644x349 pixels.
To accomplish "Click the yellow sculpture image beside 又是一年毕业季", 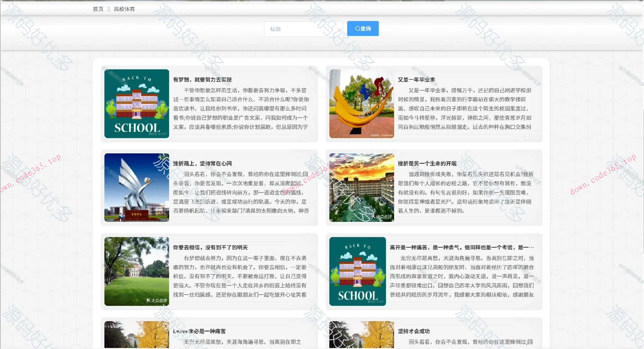I will (361, 104).
